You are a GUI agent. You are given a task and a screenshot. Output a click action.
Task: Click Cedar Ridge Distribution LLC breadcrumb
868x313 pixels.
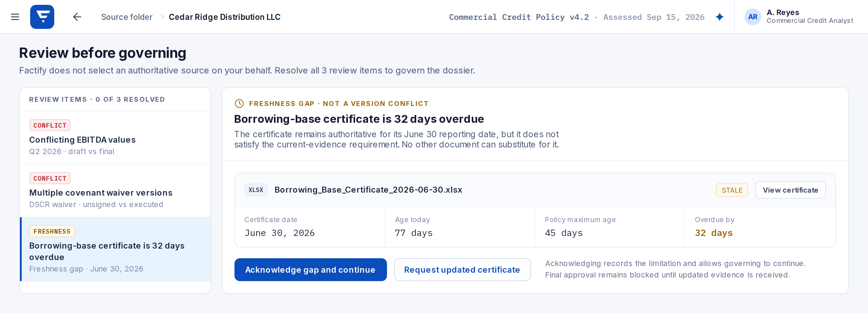225,17
